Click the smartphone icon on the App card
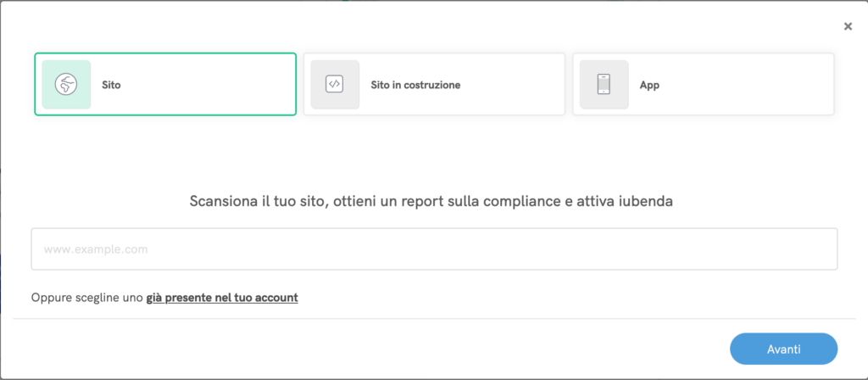 coord(604,84)
